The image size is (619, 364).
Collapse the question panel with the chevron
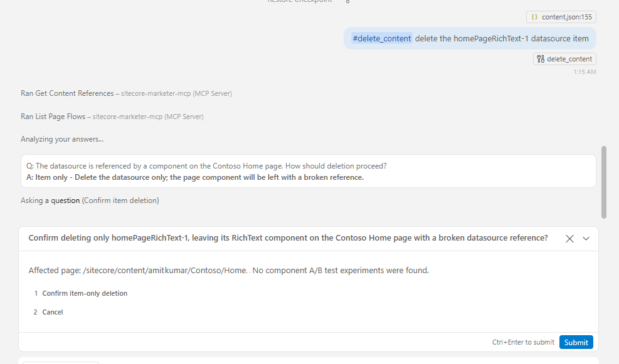point(586,239)
